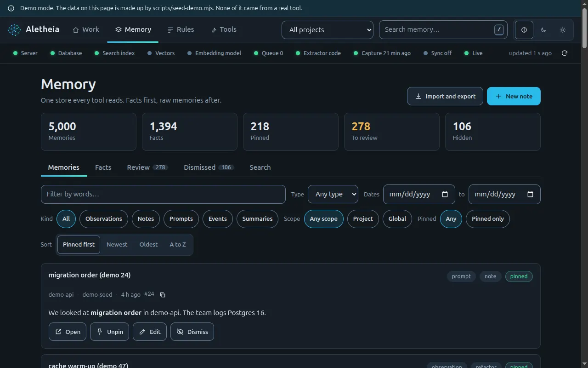Switch to the Review tab

pyautogui.click(x=147, y=167)
